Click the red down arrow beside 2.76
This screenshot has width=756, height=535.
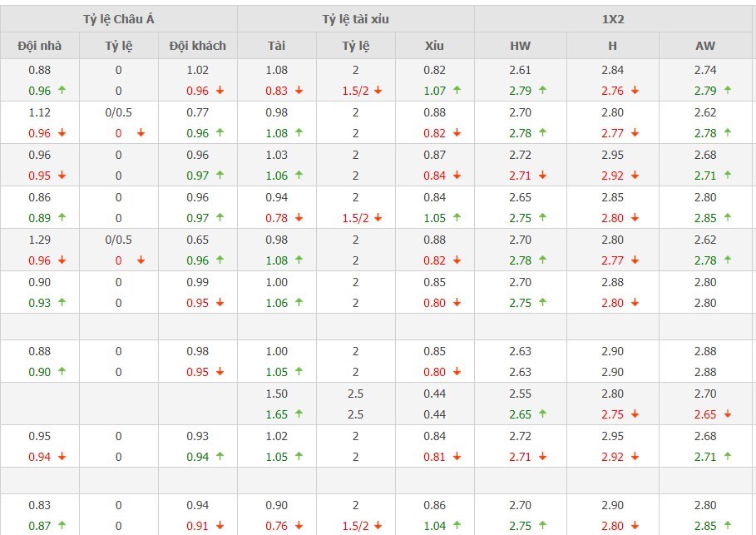tap(635, 91)
